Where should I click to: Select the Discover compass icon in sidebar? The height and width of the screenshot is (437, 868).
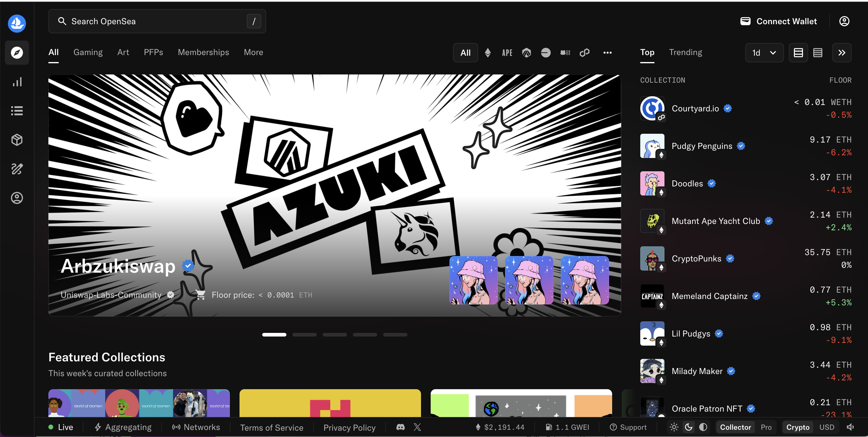(17, 53)
